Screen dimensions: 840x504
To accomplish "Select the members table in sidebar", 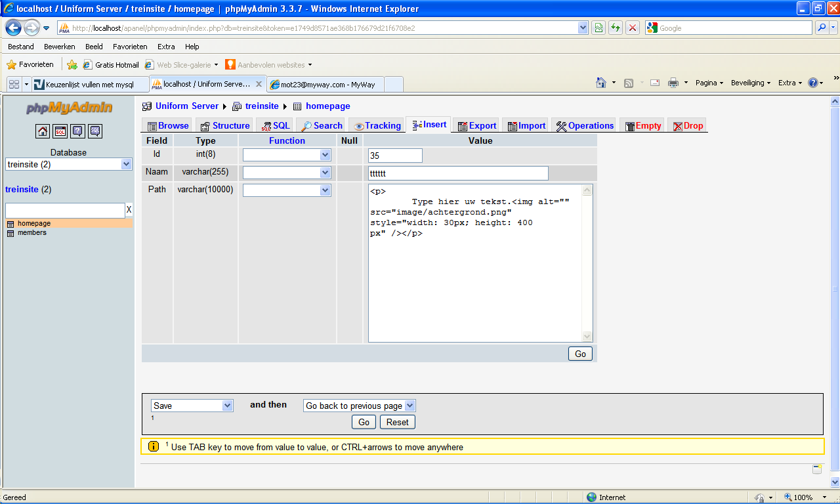I will pos(31,232).
